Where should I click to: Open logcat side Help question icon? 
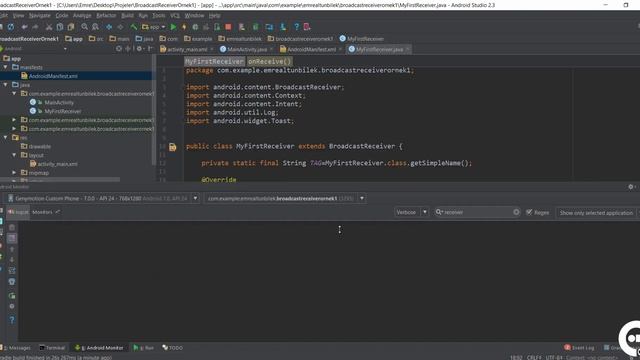tap(12, 320)
